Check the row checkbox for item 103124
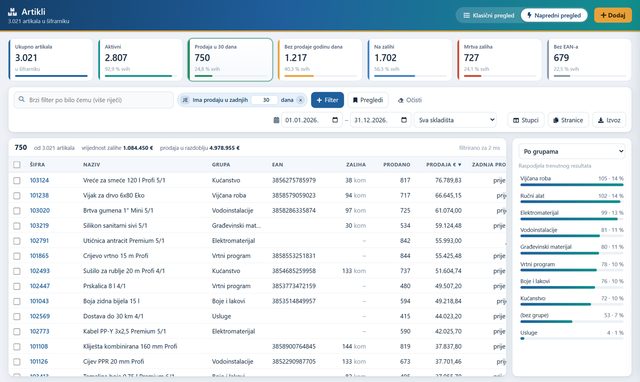The width and height of the screenshot is (640, 382). pyautogui.click(x=17, y=180)
